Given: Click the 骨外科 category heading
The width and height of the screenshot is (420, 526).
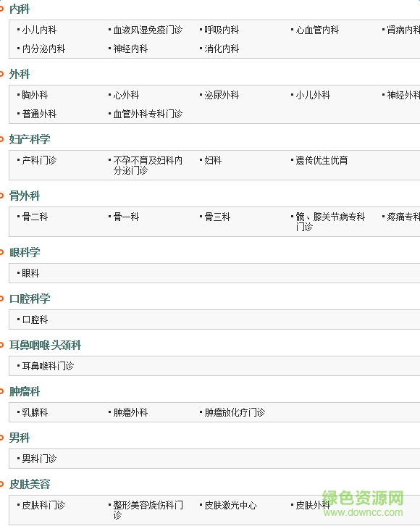Looking at the screenshot, I should pos(25,196).
